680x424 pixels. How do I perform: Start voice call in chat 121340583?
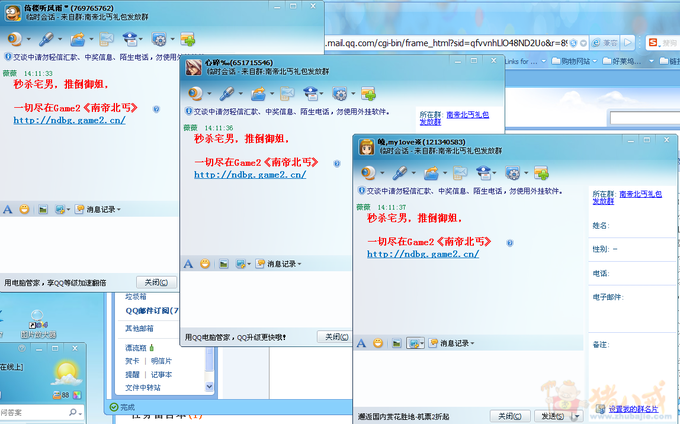point(400,173)
